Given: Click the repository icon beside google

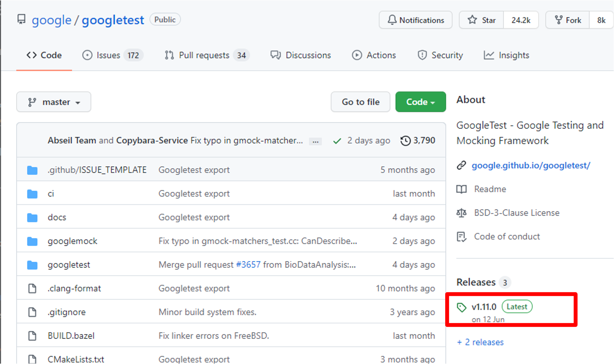Looking at the screenshot, I should coord(21,19).
